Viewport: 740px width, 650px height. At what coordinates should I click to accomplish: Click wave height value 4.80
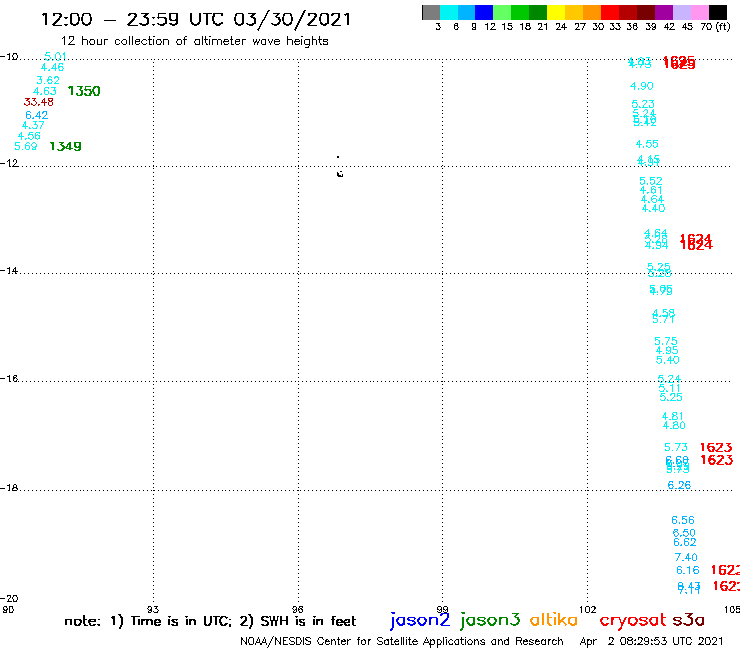click(674, 425)
